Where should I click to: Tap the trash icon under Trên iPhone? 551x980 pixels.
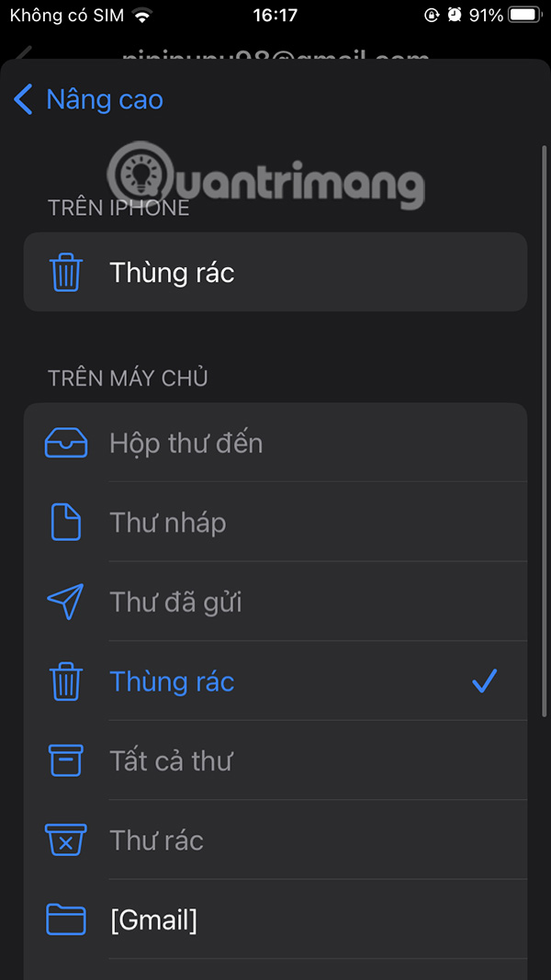(65, 273)
